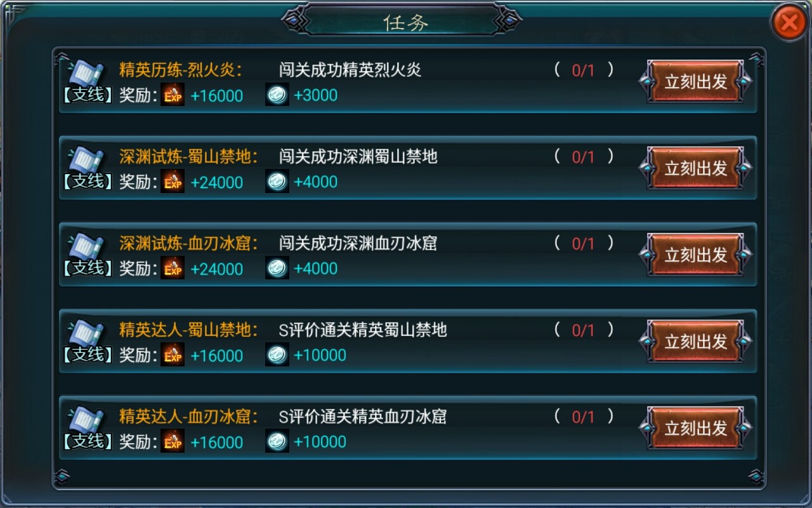Start 精英历练-烈火炎 with 立刻出发 button
Image resolution: width=812 pixels, height=508 pixels.
695,81
